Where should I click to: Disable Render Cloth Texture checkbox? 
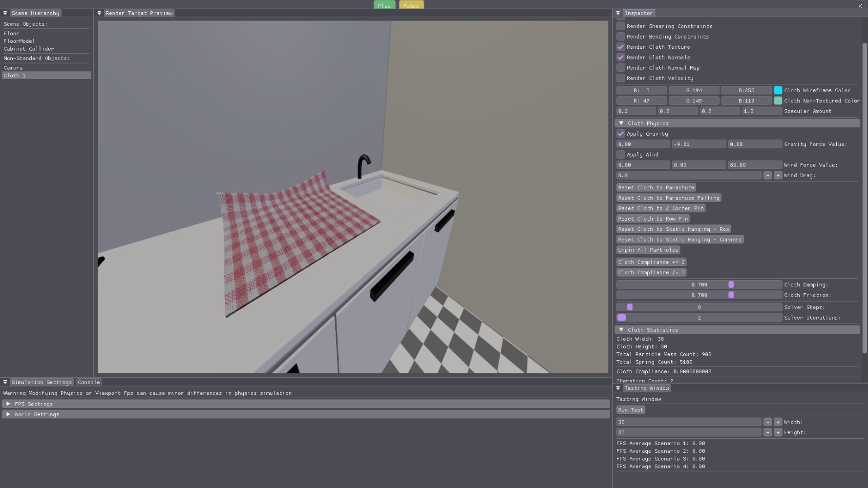(x=620, y=47)
